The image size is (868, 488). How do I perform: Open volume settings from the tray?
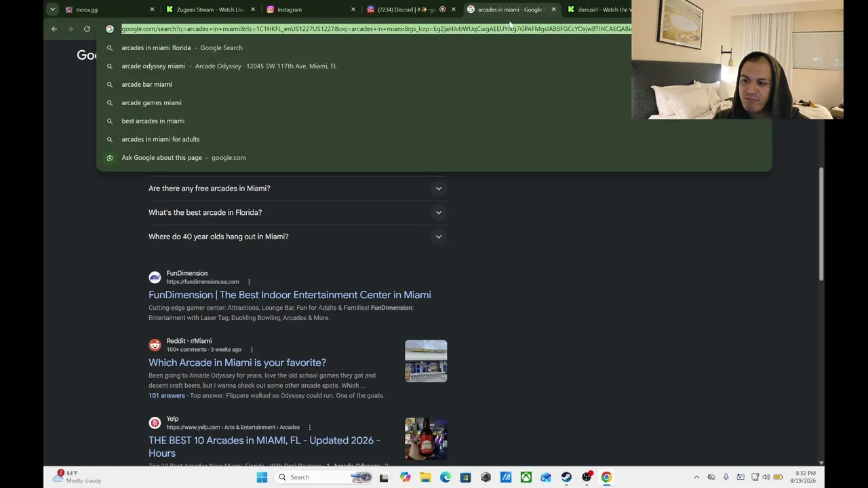tap(766, 477)
